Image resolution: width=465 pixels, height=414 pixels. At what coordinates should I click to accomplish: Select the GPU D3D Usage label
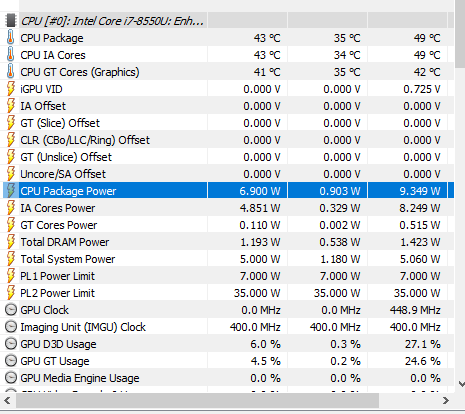click(58, 344)
